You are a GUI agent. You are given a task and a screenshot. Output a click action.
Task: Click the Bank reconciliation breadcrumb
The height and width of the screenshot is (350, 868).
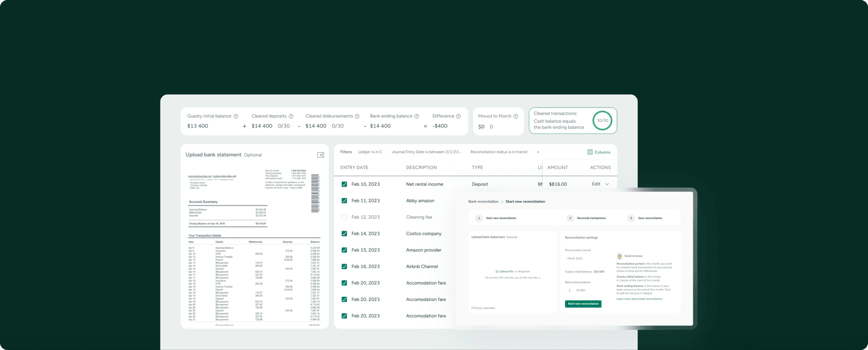coord(483,202)
